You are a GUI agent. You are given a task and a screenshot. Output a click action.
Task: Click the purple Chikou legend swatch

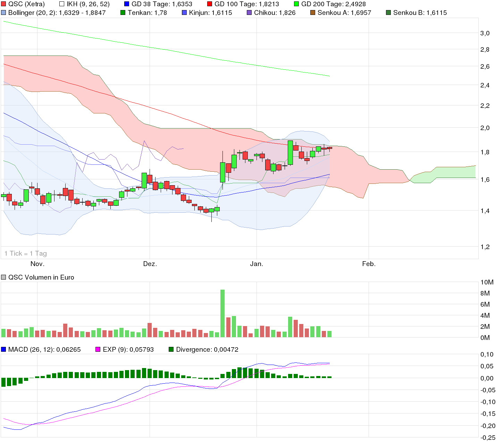click(249, 12)
